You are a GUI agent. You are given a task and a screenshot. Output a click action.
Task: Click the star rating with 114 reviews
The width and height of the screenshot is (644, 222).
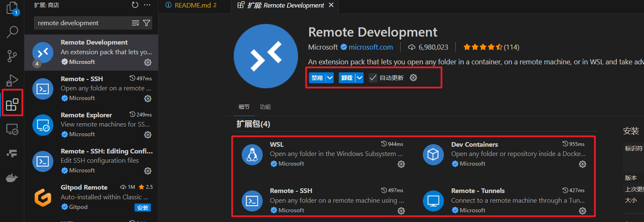[491, 47]
